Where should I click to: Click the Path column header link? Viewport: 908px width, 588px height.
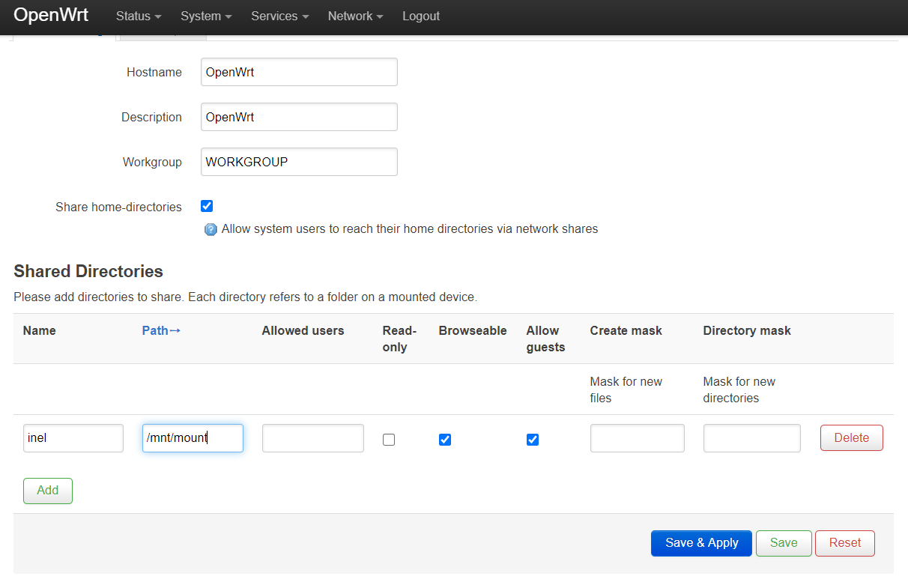pyautogui.click(x=161, y=330)
